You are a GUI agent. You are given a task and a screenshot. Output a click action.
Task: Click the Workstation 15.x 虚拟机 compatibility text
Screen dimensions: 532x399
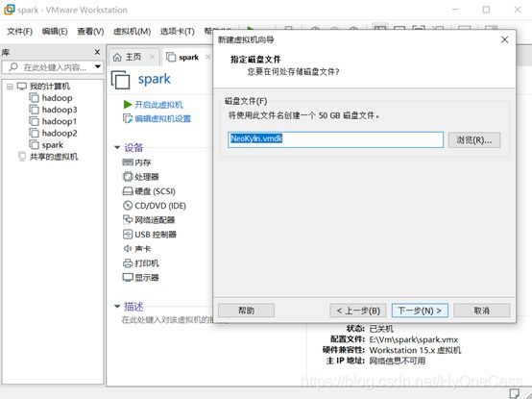(415, 350)
